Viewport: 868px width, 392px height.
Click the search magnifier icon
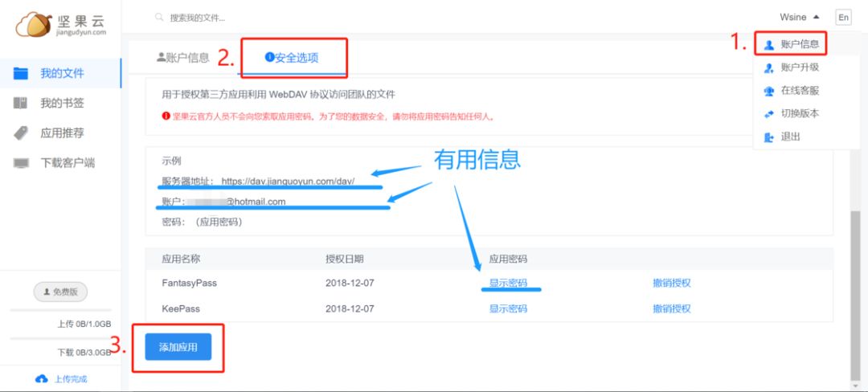(x=159, y=18)
